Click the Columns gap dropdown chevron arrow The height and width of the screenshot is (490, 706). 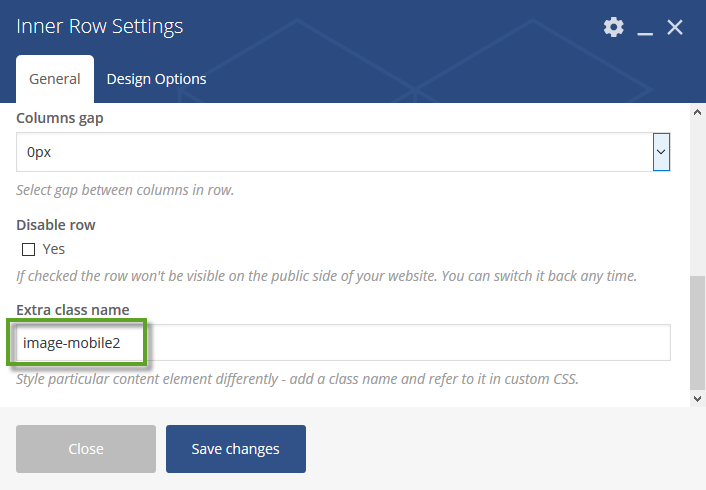pos(661,152)
